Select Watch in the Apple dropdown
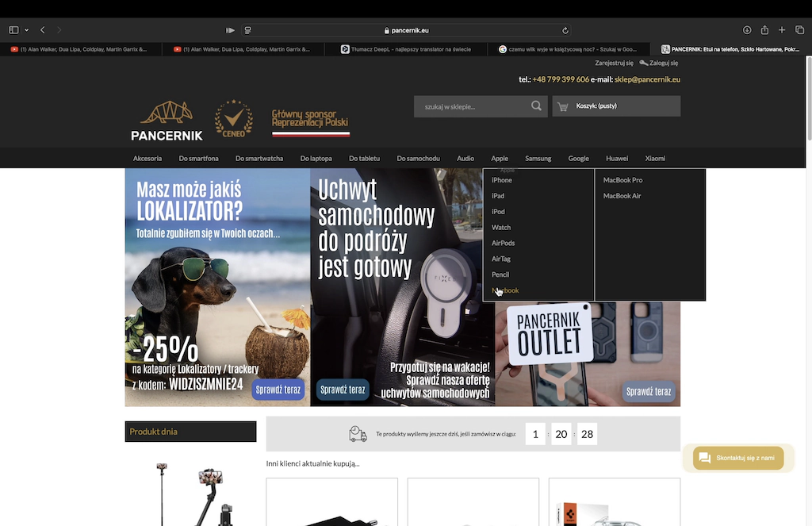 [501, 228]
